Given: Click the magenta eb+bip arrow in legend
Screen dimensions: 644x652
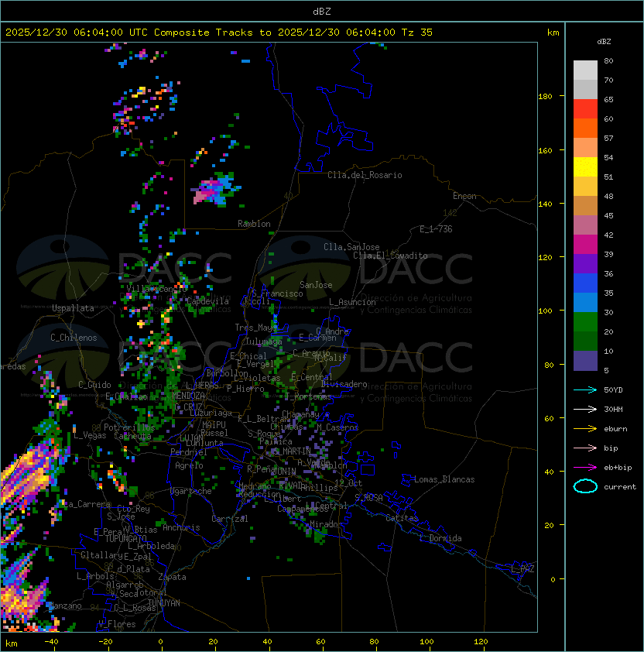Looking at the screenshot, I should 585,468.
